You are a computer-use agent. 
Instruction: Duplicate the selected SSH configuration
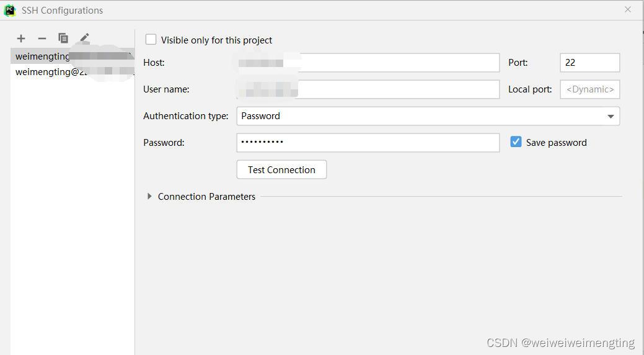click(63, 38)
